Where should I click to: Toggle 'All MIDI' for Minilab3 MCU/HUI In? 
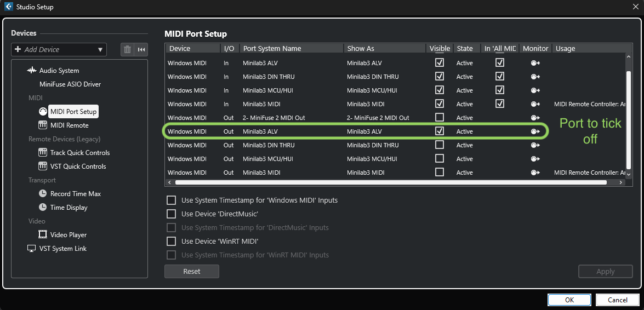(500, 89)
